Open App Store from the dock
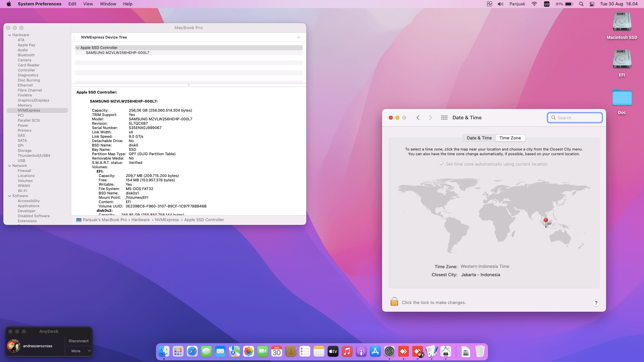 point(375,351)
